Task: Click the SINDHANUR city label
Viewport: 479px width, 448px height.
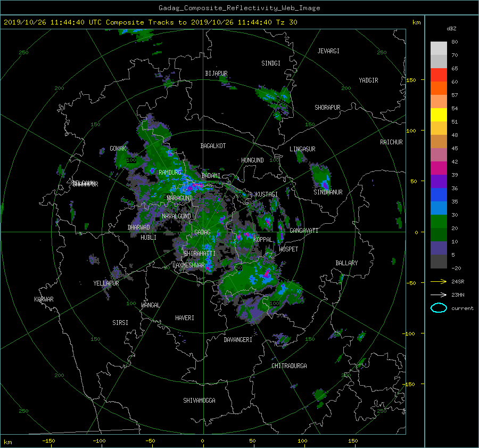Action: [328, 192]
